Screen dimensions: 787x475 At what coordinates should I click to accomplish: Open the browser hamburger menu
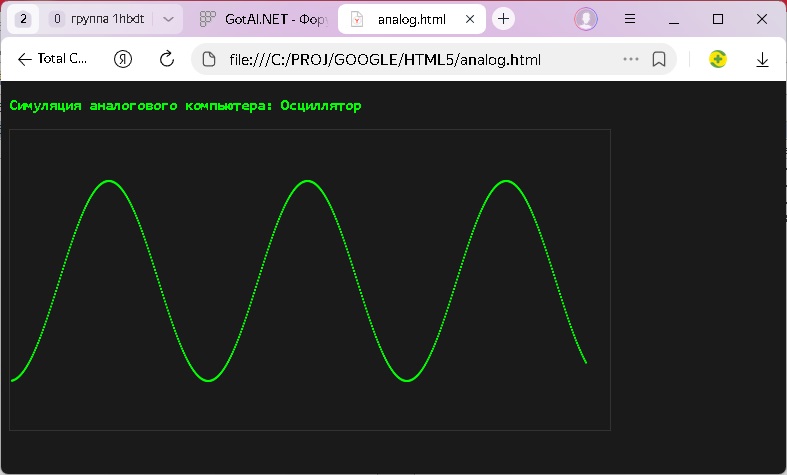click(630, 19)
